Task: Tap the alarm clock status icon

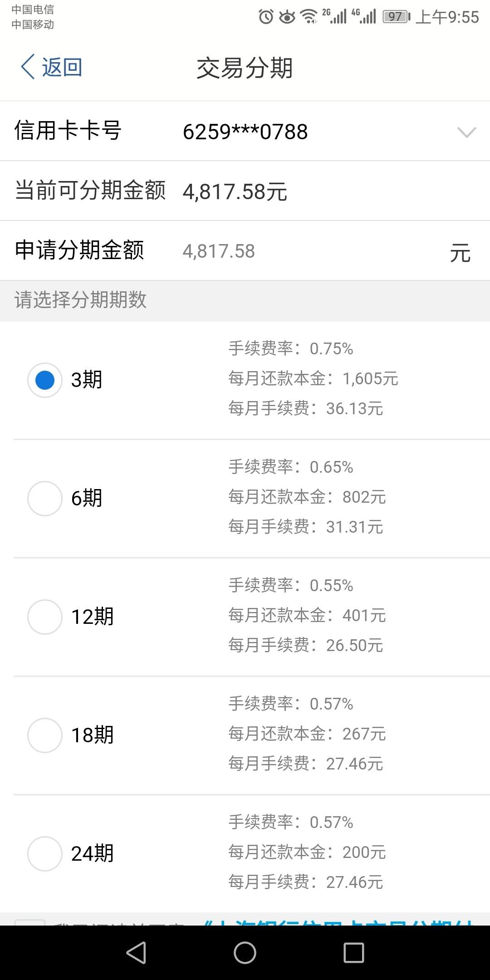Action: tap(266, 17)
